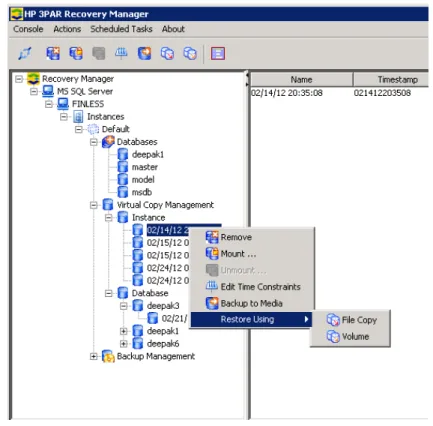This screenshot has height=426, width=433.
Task: Open the Restore Using submenu
Action: click(x=251, y=319)
